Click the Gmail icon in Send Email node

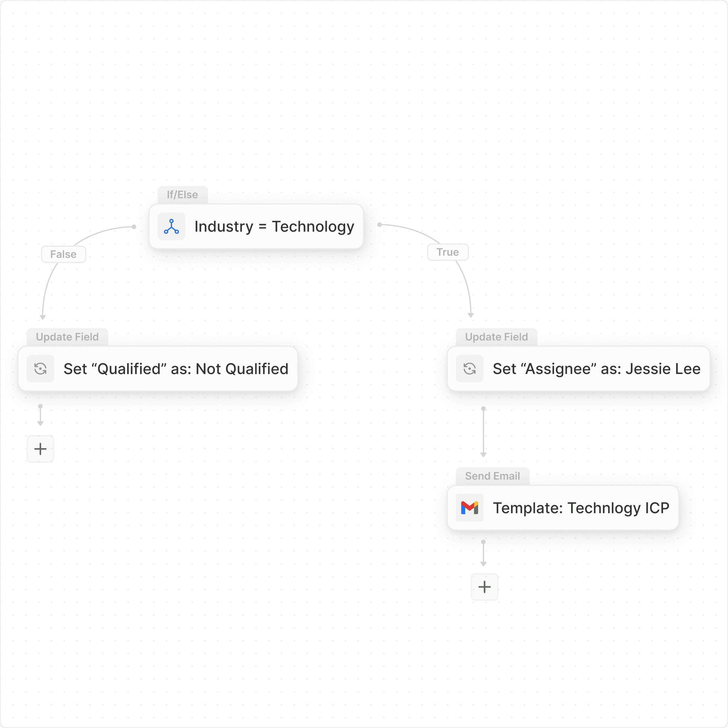coord(469,507)
